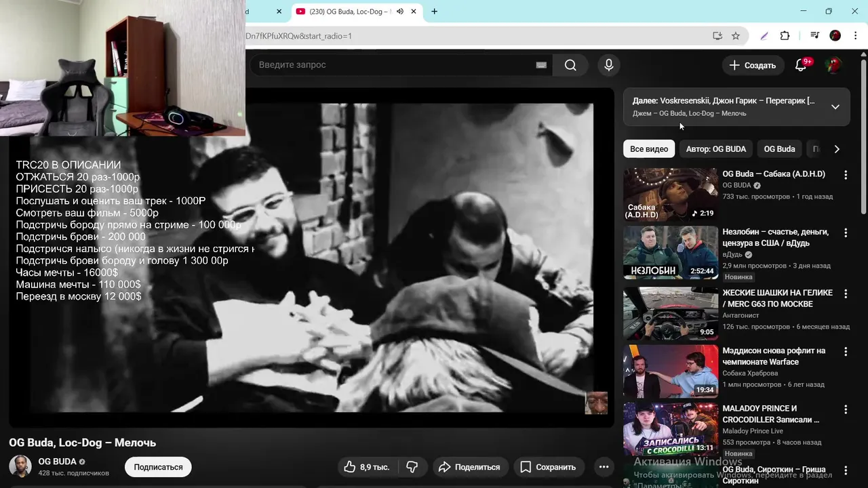Open options for MALADOY PRINCE video
The height and width of the screenshot is (488, 868).
846,409
